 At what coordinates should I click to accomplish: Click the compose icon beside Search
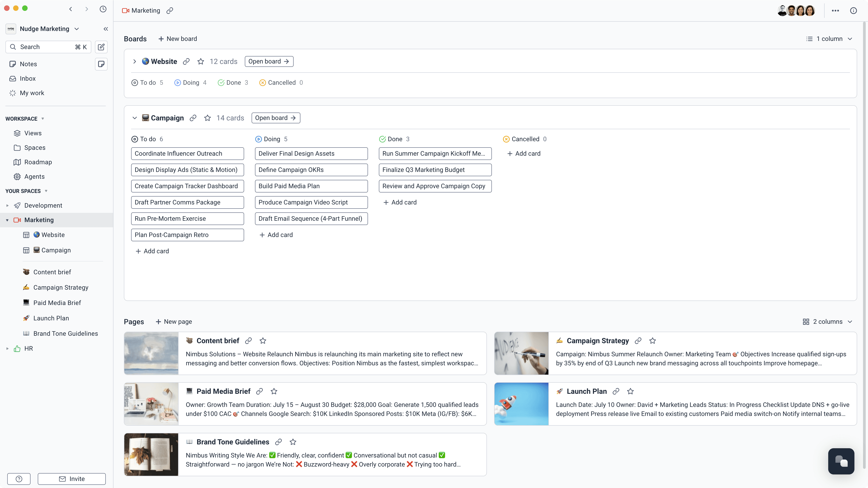click(x=101, y=47)
